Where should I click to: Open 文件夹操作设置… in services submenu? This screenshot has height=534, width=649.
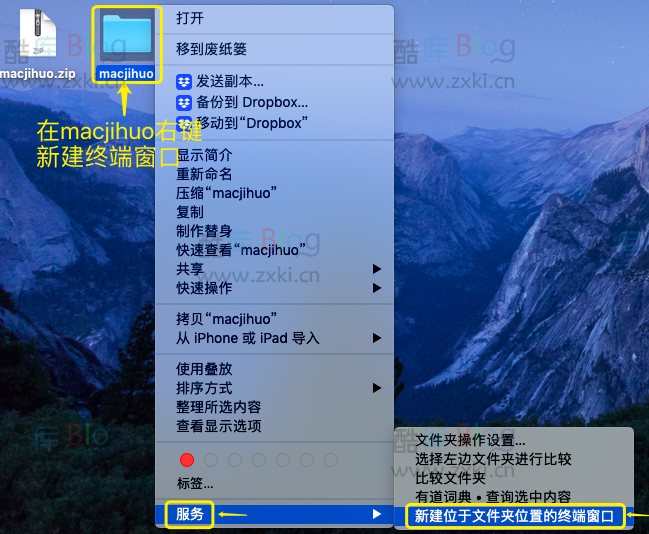coord(514,440)
